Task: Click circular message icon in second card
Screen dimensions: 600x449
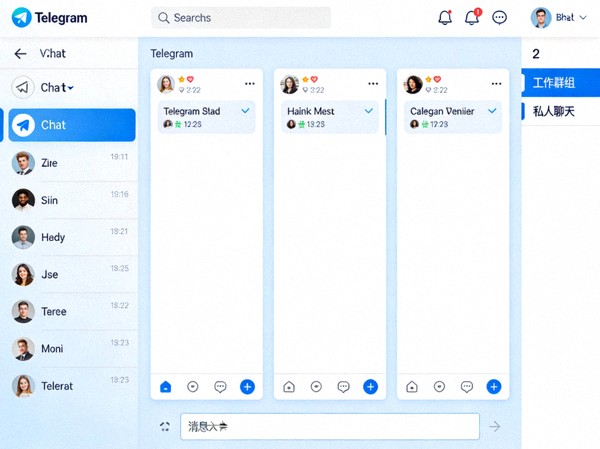Action: tap(316, 387)
